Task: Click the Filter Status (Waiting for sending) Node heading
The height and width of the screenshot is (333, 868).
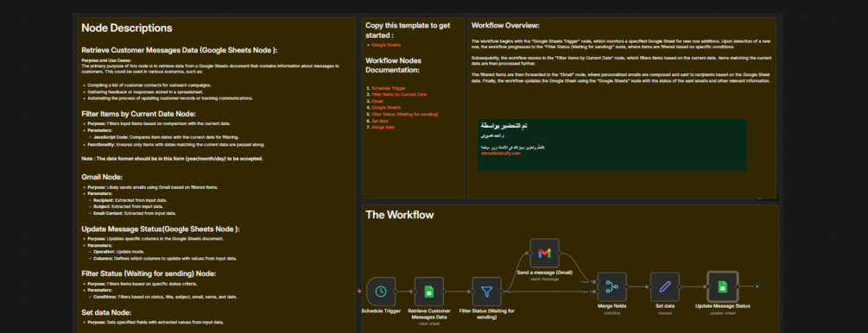Action: 149,273
